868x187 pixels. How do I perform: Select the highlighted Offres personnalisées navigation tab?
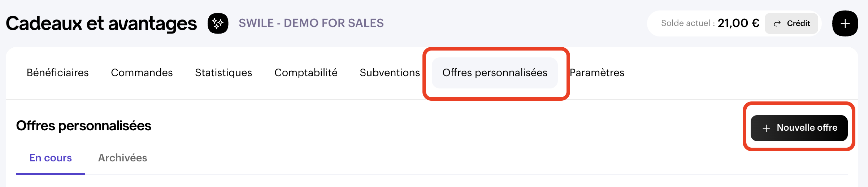495,73
